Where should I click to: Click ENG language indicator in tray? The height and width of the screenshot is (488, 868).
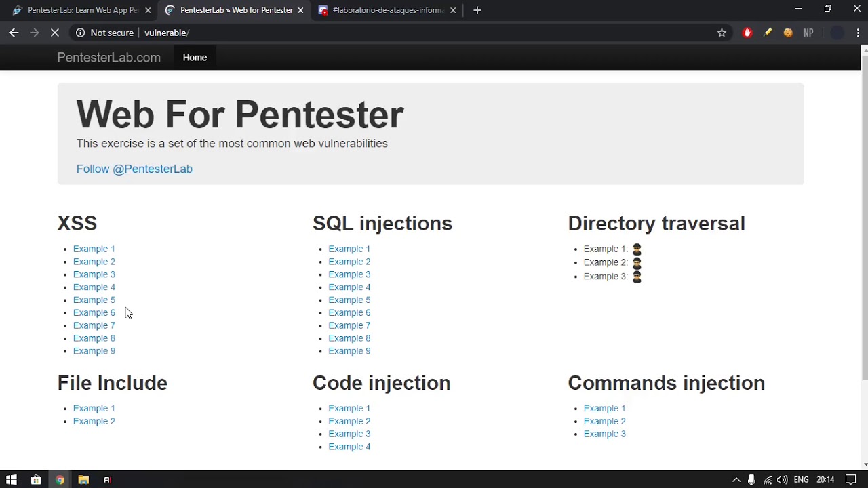click(801, 480)
